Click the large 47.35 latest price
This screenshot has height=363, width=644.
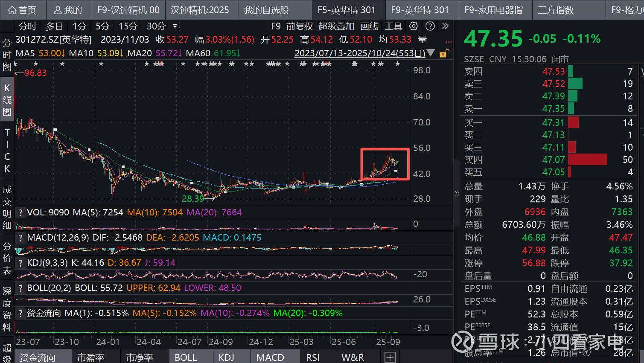[x=493, y=39]
